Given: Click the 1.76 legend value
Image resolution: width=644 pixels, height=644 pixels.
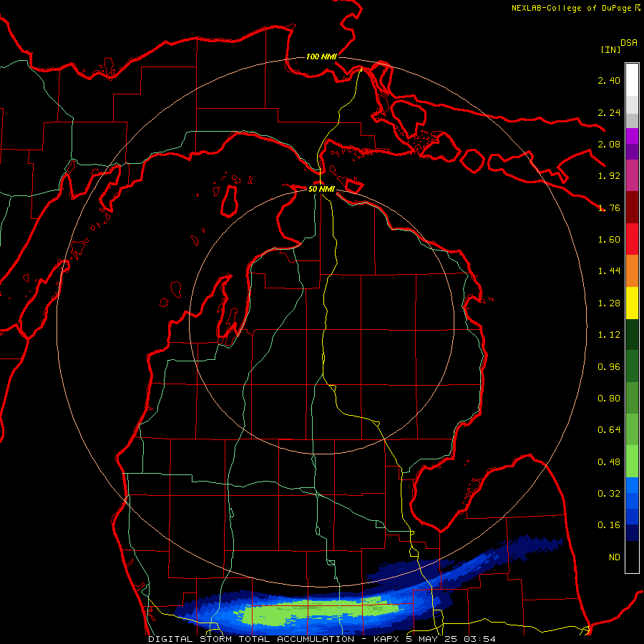Looking at the screenshot, I should [609, 208].
